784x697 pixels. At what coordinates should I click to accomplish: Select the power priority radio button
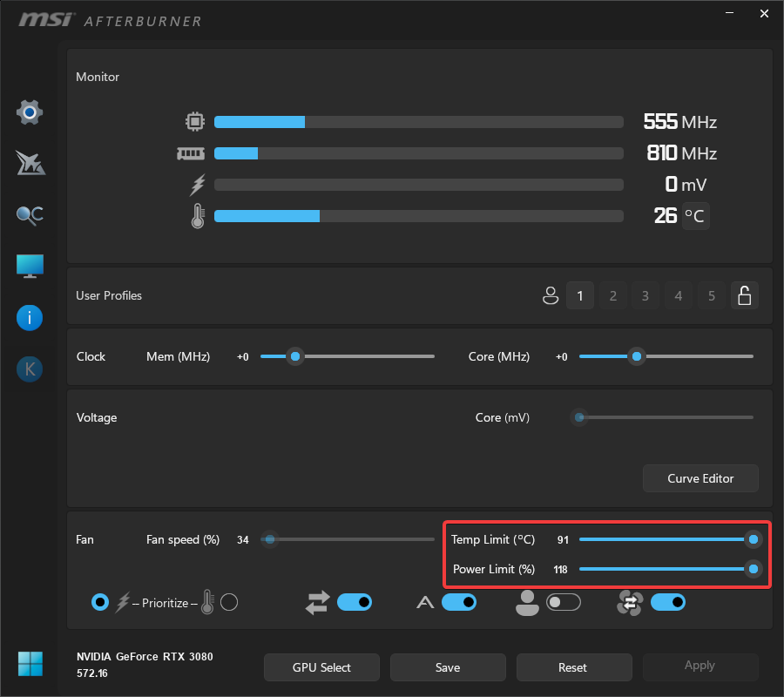pos(100,602)
